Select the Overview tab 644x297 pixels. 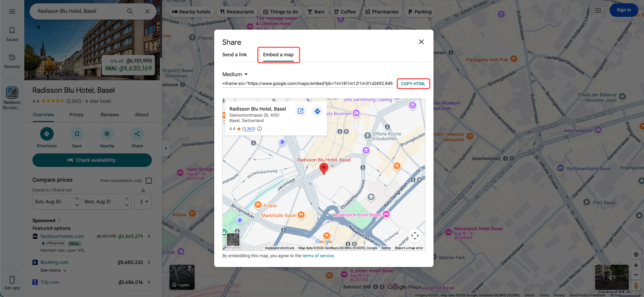click(44, 115)
